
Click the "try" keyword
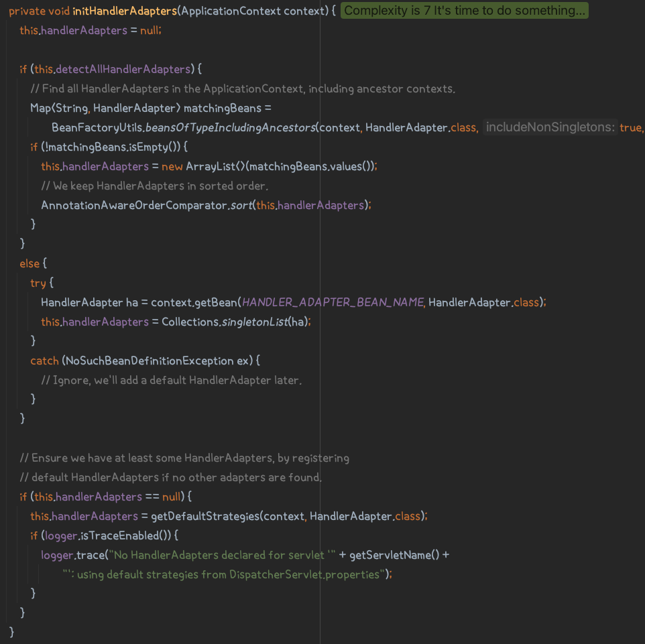(x=38, y=283)
